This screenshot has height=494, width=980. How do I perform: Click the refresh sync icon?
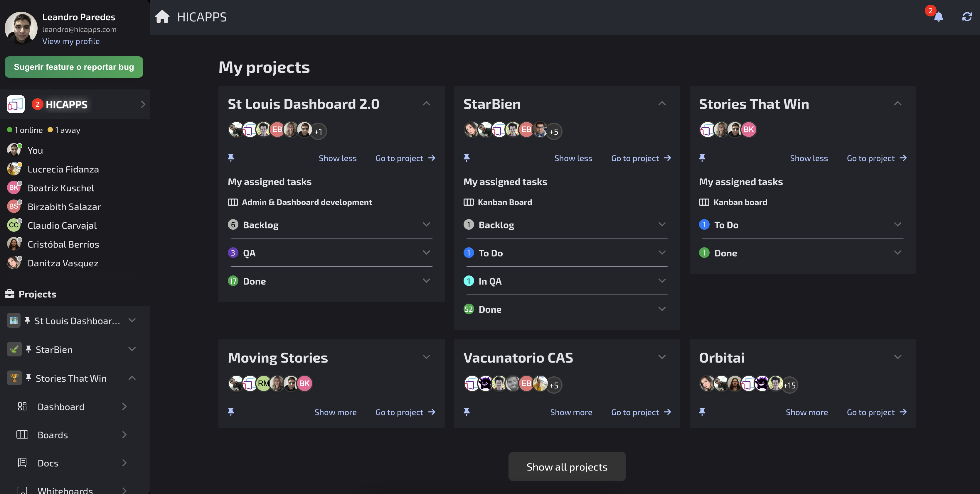coord(967,17)
